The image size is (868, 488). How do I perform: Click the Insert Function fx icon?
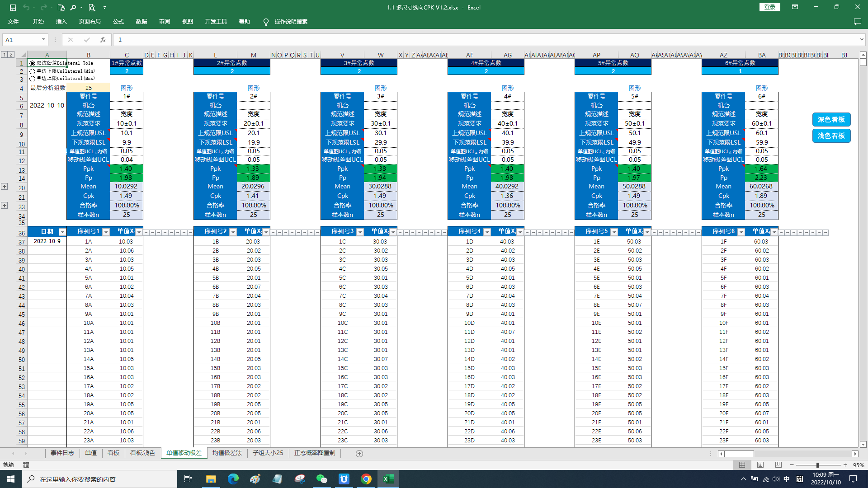tap(103, 40)
